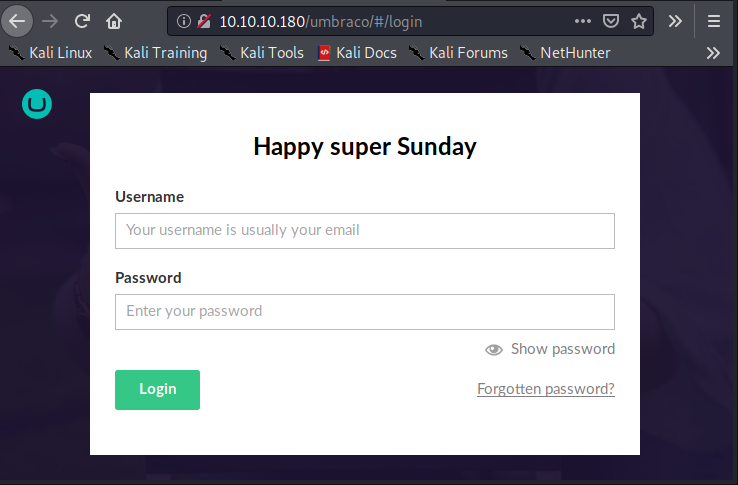This screenshot has height=485, width=738.
Task: Expand hidden bookmarks chevron
Action: coord(713,53)
